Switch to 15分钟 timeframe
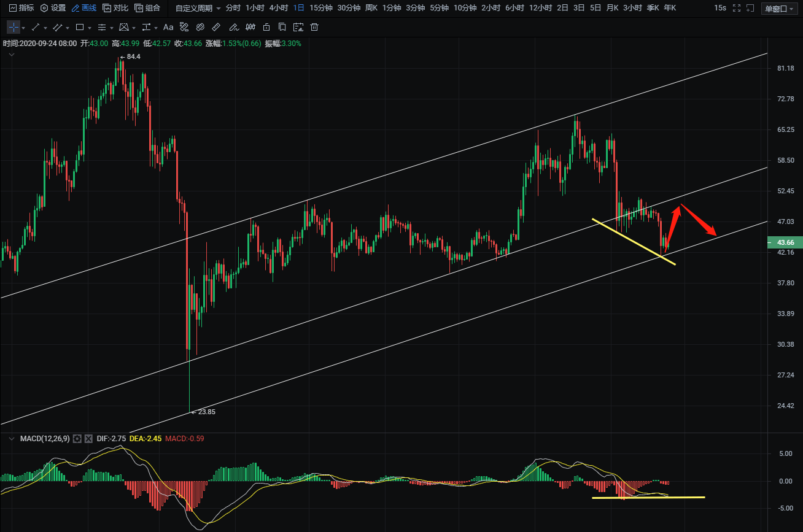This screenshot has width=803, height=532. pos(321,8)
